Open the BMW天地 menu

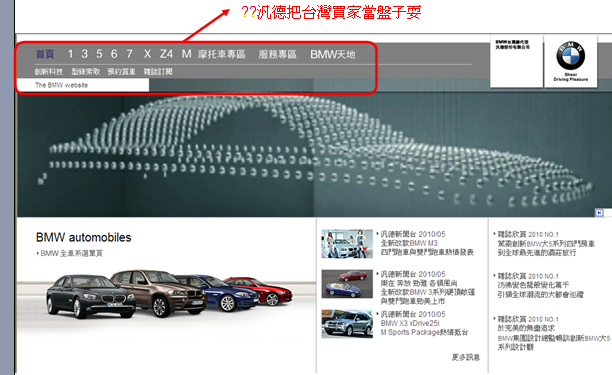[333, 54]
